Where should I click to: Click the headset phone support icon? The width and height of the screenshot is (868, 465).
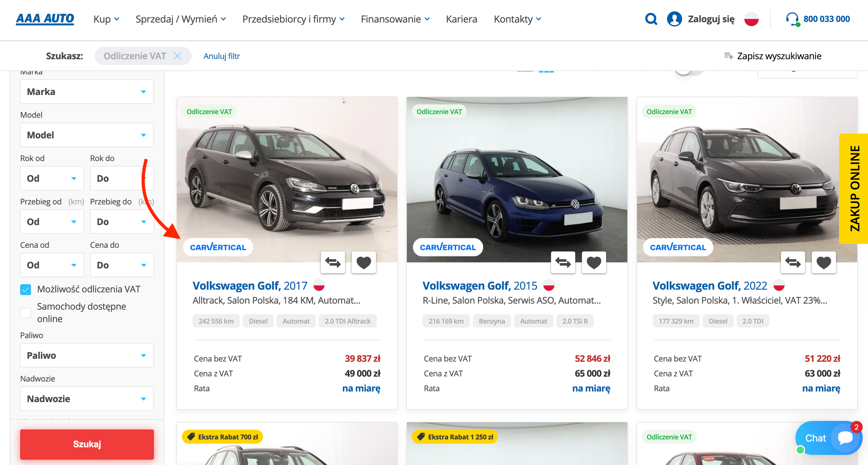click(793, 19)
